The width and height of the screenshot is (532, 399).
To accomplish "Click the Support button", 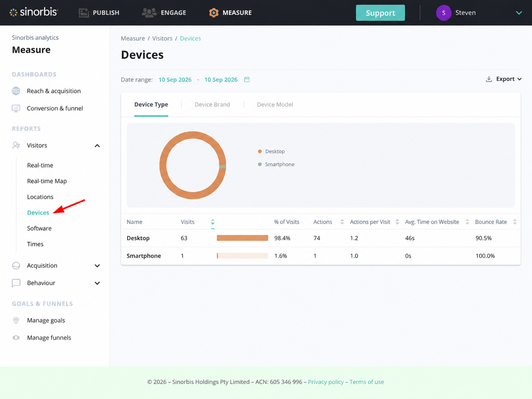I will click(380, 13).
